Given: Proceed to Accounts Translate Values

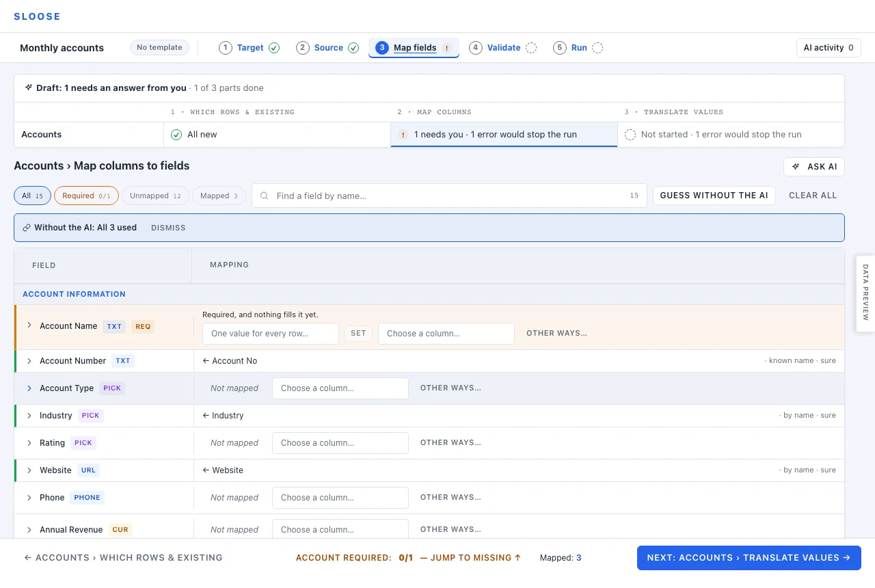Looking at the screenshot, I should [x=749, y=558].
